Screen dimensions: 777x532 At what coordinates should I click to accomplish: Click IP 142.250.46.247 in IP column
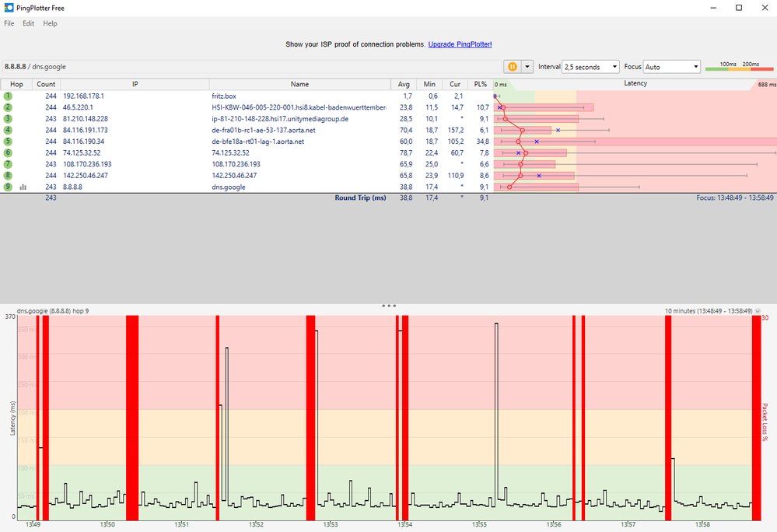coord(86,176)
